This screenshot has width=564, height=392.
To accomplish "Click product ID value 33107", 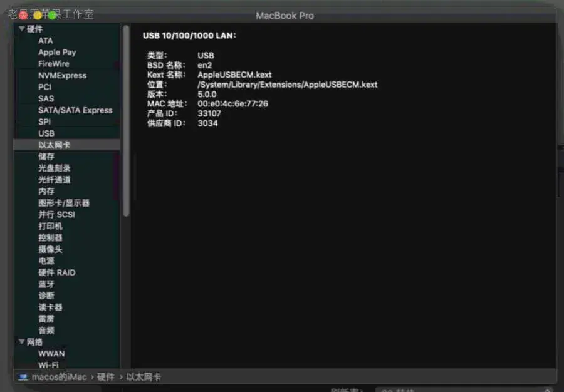I will [x=209, y=113].
